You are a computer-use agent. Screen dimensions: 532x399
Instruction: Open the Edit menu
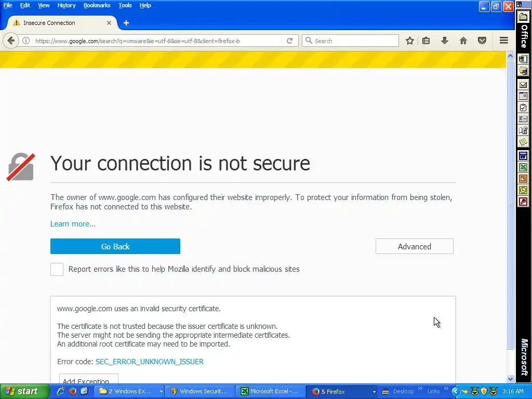point(25,5)
